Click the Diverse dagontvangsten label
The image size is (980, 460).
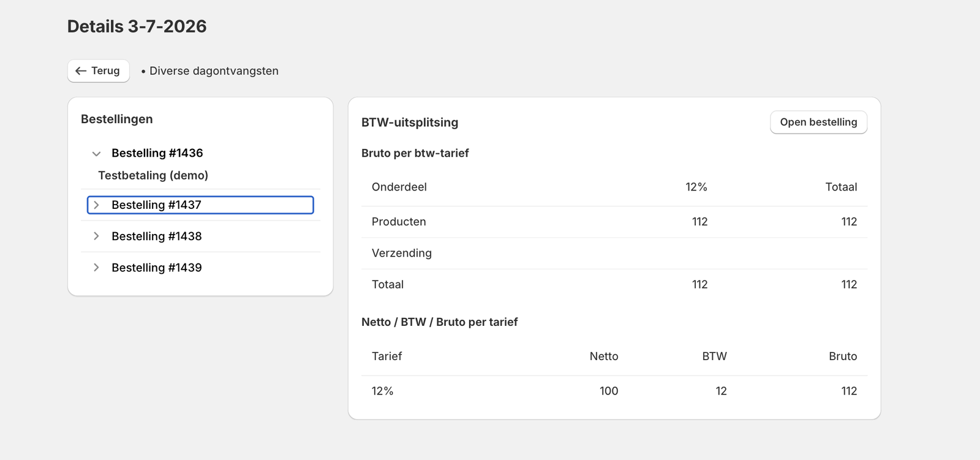tap(214, 71)
